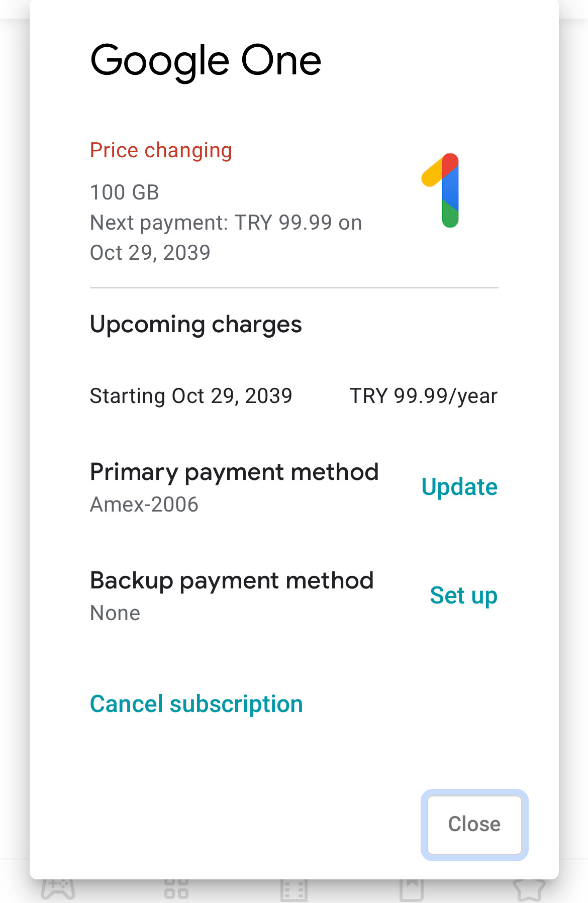Tap the Price changing notice
Image resolution: width=588 pixels, height=903 pixels.
[x=161, y=150]
